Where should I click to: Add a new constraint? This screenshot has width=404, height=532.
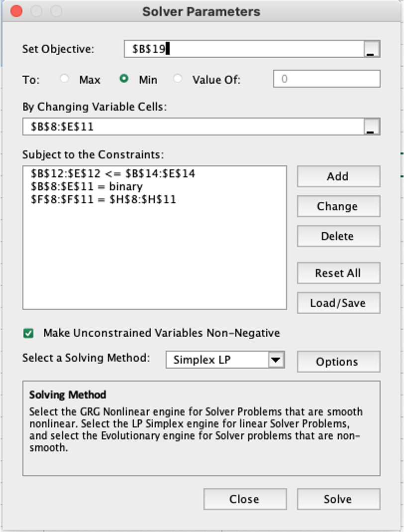point(338,177)
